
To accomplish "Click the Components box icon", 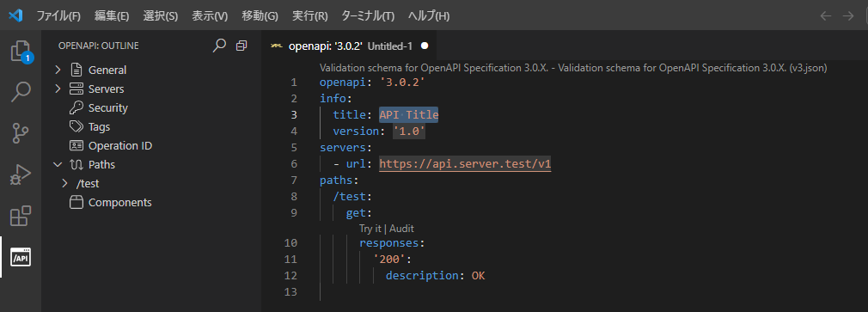I will [76, 203].
